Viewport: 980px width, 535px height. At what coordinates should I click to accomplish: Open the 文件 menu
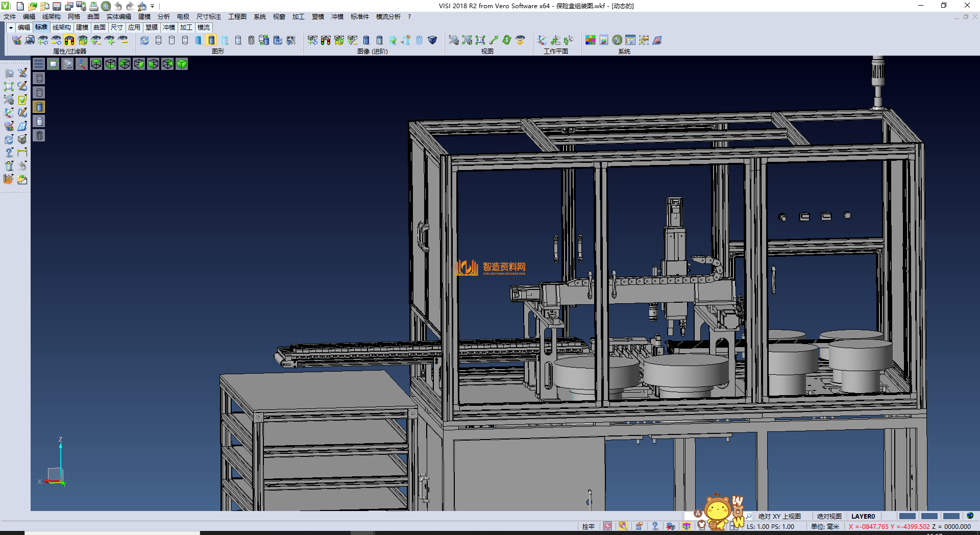[10, 17]
